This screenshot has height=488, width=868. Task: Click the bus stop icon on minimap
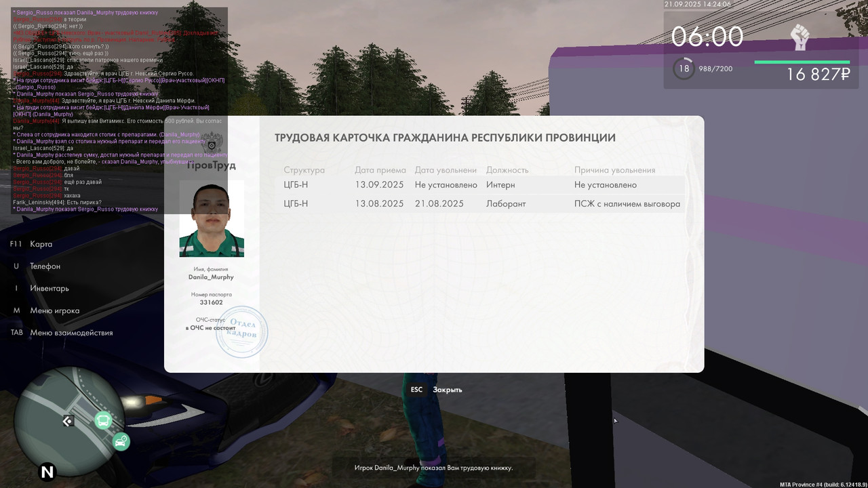pyautogui.click(x=103, y=421)
